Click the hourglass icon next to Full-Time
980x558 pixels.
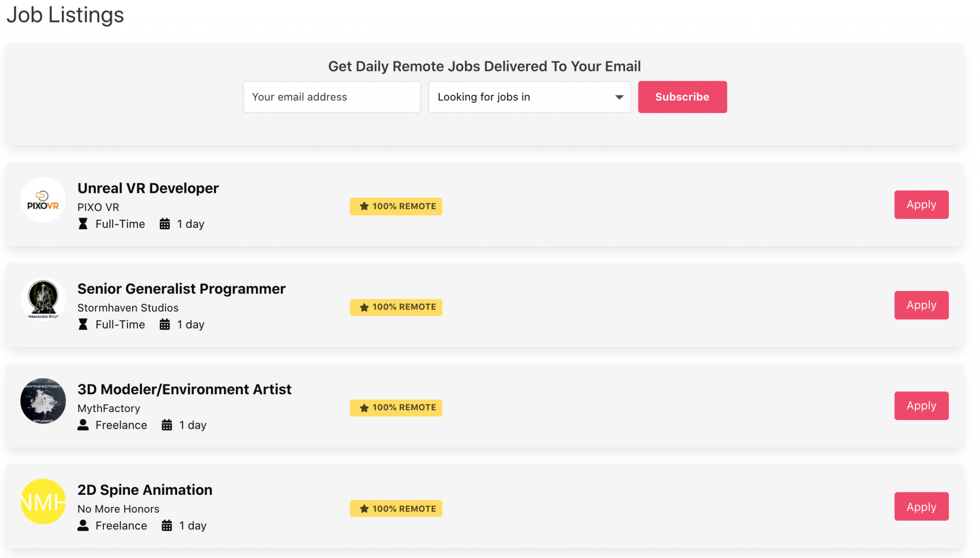pos(83,223)
